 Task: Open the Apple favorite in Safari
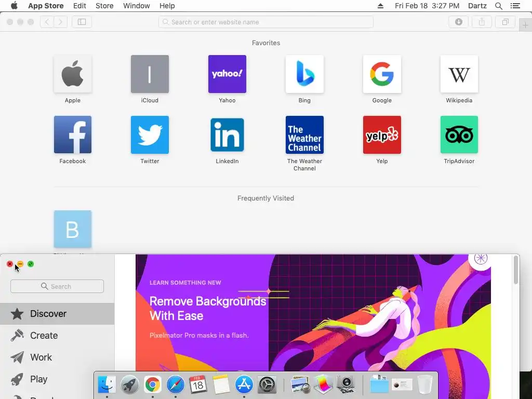tap(73, 74)
